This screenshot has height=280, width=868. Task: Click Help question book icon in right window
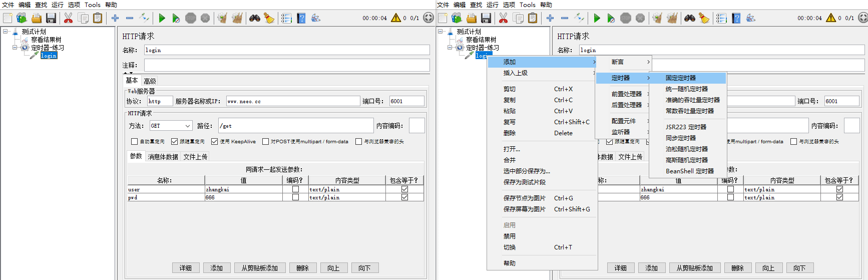click(736, 18)
